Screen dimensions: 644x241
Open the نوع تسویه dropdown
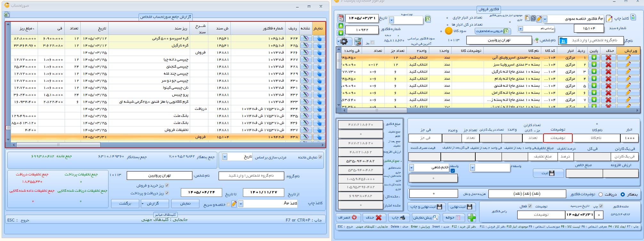click(391, 20)
